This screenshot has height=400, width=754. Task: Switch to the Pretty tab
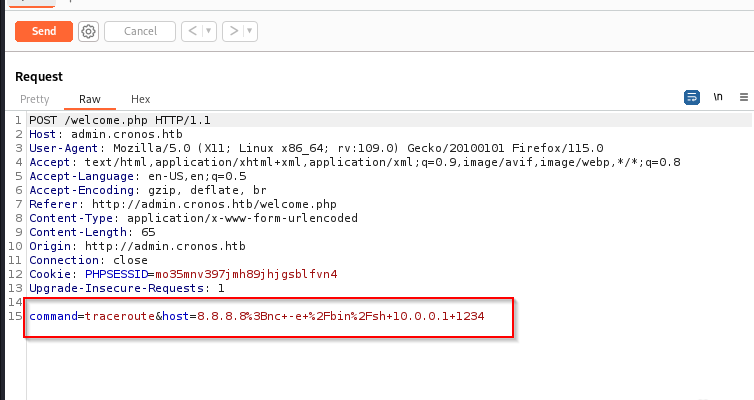coord(35,99)
